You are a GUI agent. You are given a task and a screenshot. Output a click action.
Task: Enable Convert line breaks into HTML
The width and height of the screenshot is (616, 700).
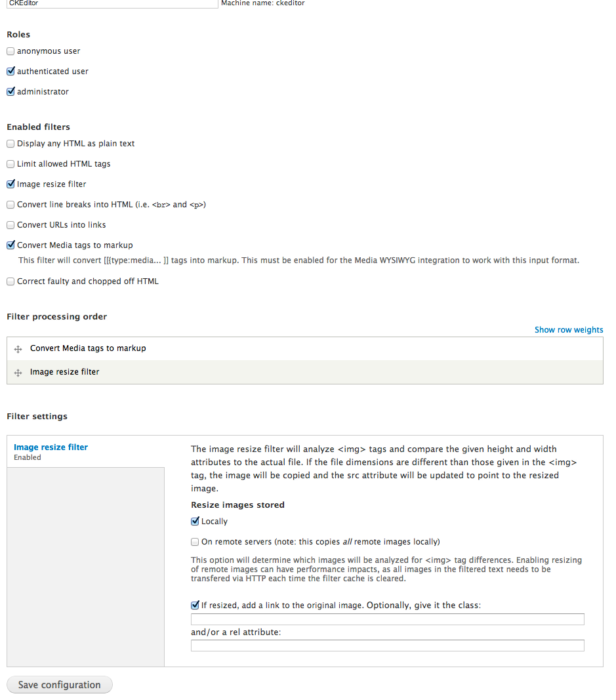(10, 205)
